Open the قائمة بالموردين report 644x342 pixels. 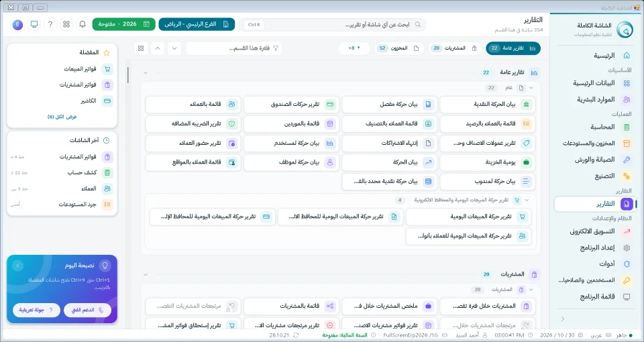tap(291, 123)
